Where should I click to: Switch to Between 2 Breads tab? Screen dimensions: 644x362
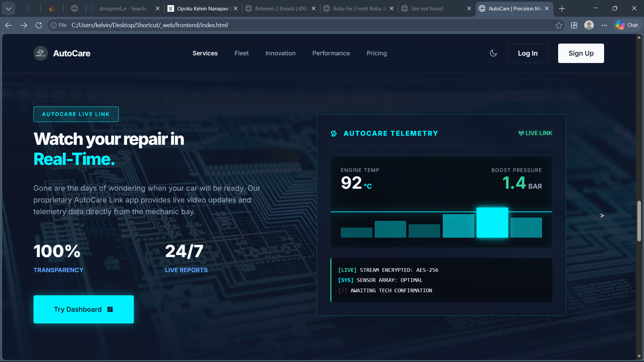281,9
